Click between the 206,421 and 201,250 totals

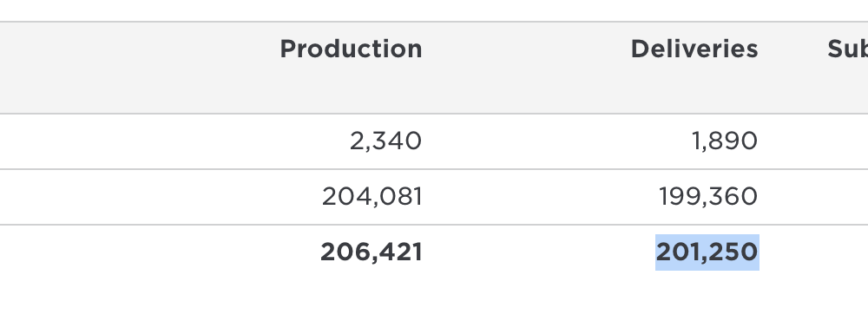pos(539,252)
